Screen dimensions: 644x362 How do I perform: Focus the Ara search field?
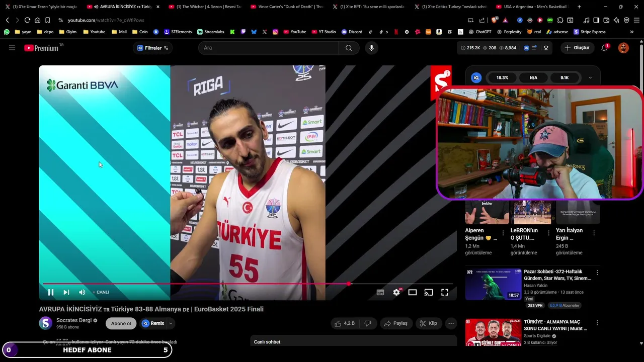(269, 48)
